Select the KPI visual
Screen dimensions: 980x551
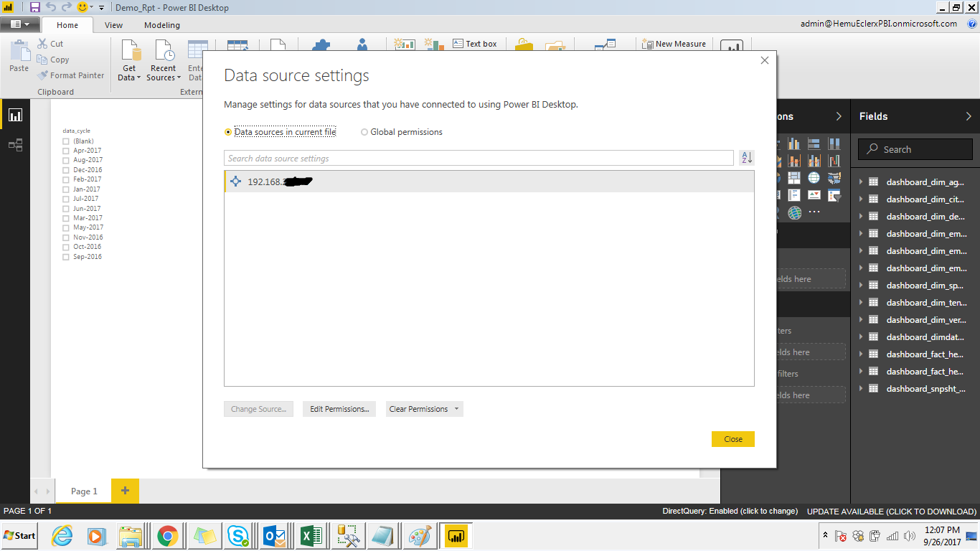814,194
